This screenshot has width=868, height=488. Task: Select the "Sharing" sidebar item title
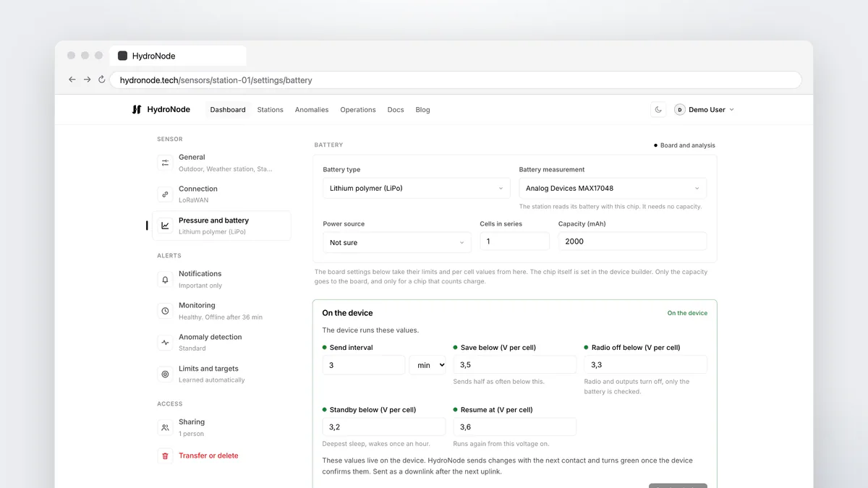pyautogui.click(x=192, y=422)
